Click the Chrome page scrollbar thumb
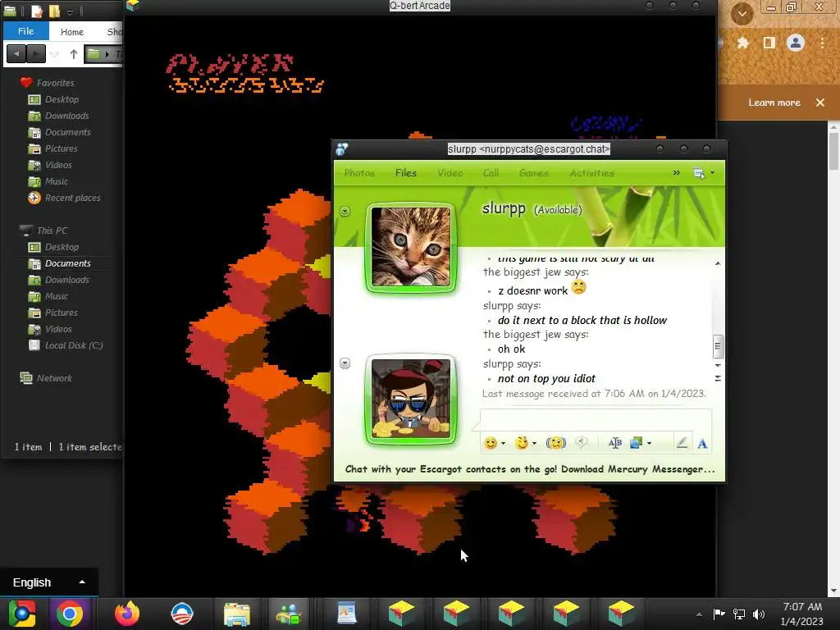The height and width of the screenshot is (630, 840). 833,152
